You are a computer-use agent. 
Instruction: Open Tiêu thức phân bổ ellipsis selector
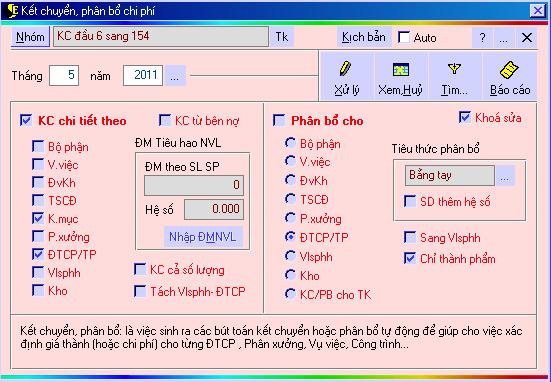coord(505,176)
